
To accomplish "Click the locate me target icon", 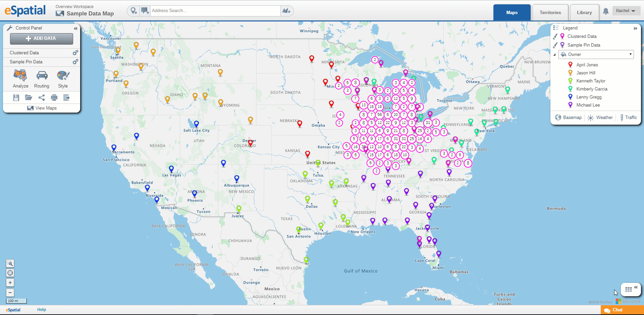I will pos(10,273).
